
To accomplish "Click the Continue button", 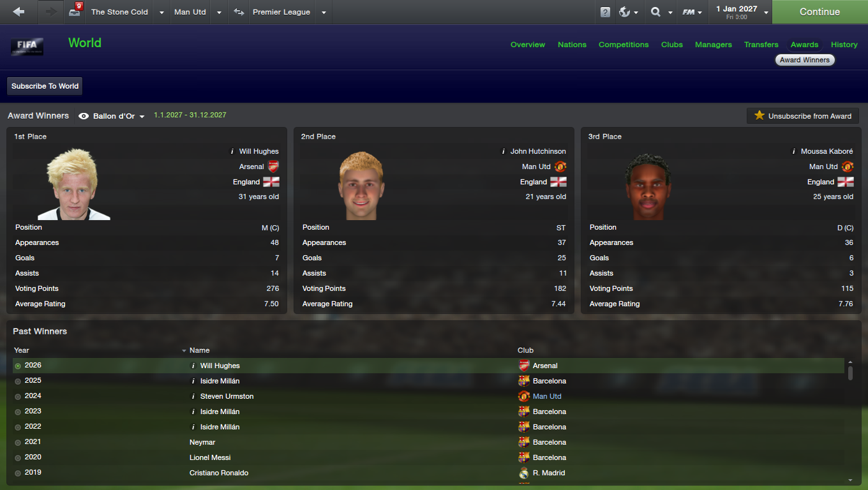I will click(819, 12).
